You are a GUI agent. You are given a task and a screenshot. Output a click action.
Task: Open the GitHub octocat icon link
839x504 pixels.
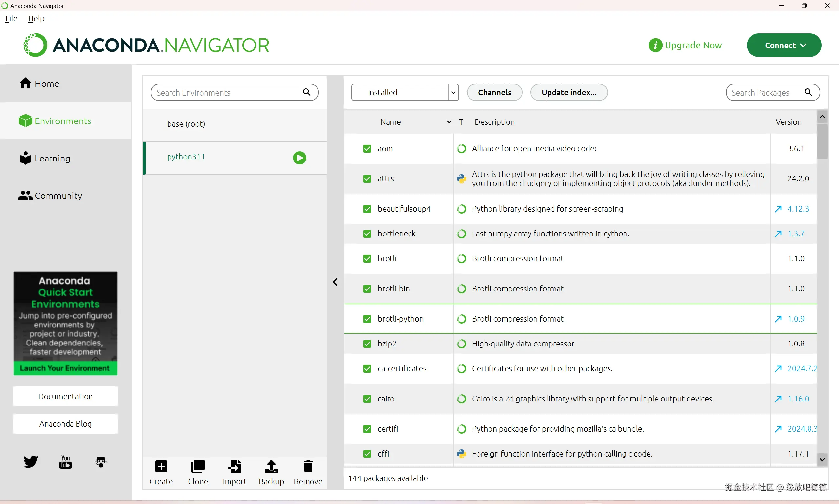(x=101, y=462)
